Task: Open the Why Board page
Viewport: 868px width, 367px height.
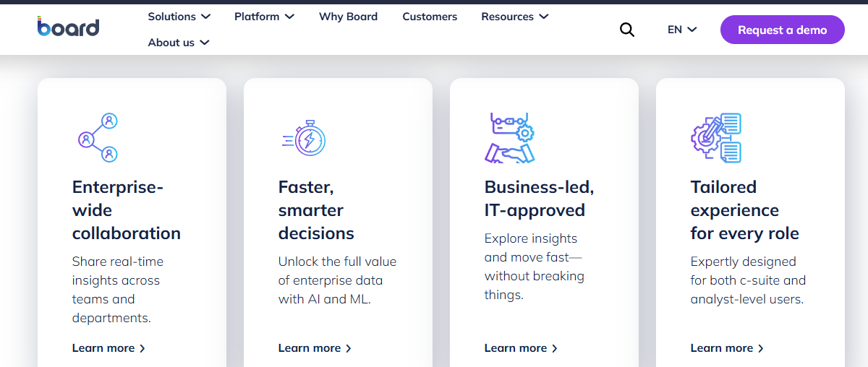Action: [348, 17]
